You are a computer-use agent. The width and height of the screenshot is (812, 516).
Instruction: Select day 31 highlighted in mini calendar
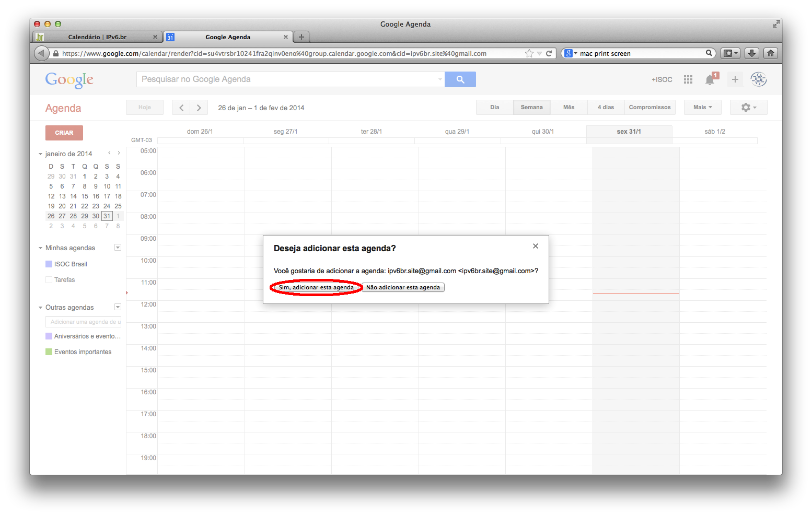coord(107,216)
